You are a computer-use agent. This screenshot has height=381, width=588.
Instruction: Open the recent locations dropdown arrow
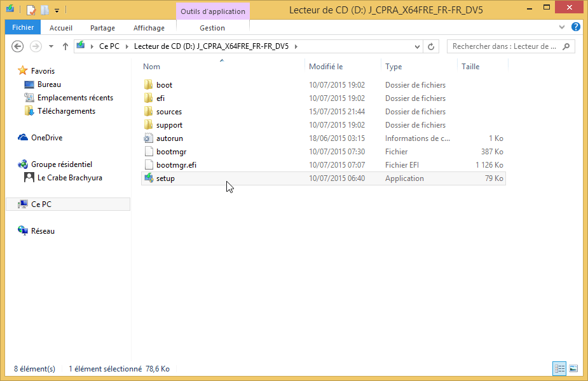[x=51, y=46]
